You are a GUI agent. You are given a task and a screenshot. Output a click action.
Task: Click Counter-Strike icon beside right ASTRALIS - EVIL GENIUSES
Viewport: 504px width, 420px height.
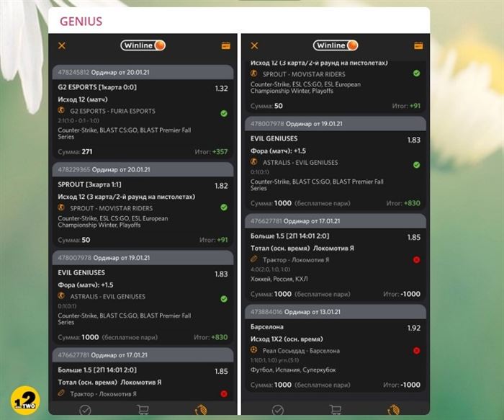pyautogui.click(x=254, y=162)
